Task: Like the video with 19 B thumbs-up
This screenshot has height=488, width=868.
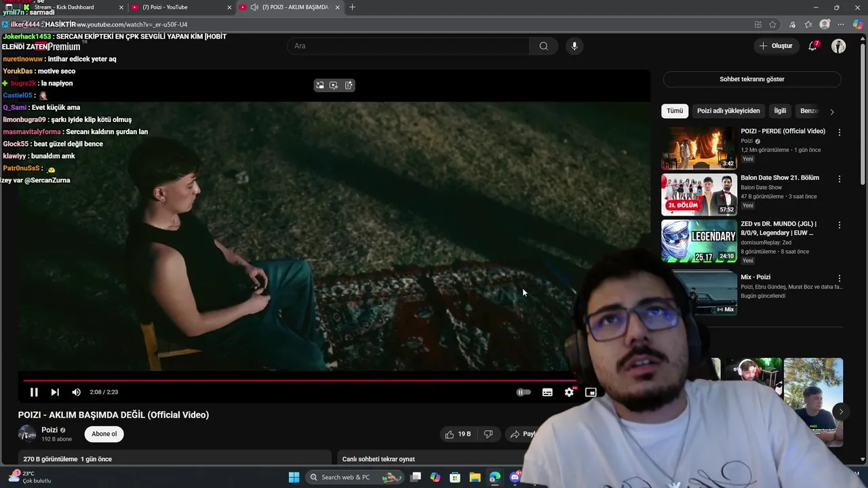Action: (458, 434)
